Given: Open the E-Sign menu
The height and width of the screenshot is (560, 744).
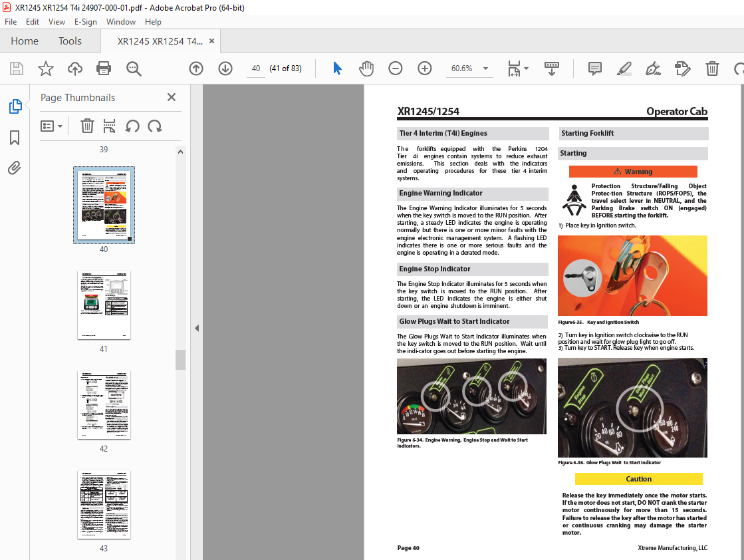Looking at the screenshot, I should click(x=85, y=22).
